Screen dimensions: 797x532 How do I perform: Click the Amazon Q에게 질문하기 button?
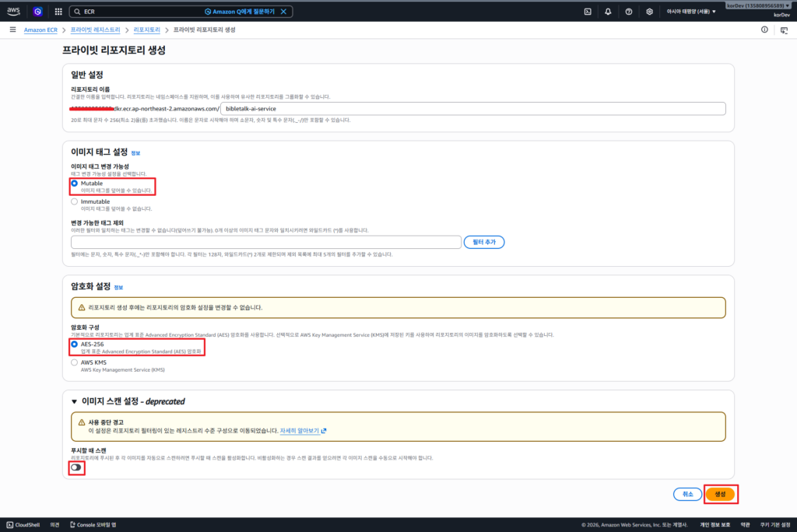tap(240, 11)
